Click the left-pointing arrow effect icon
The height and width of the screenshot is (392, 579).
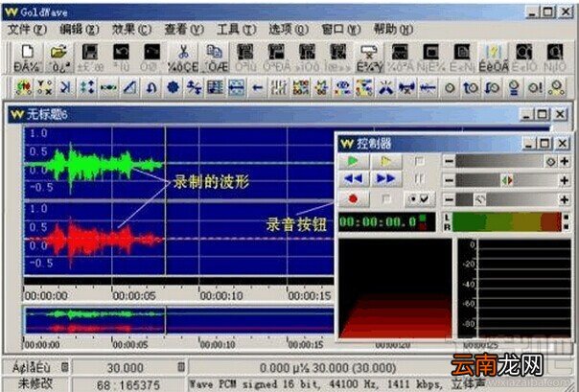pyautogui.click(x=257, y=88)
